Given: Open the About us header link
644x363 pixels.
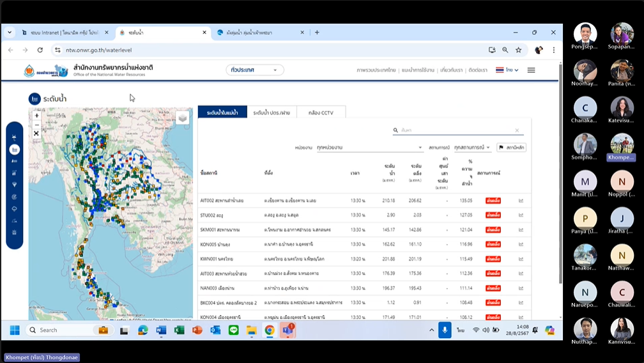Looking at the screenshot, I should (x=451, y=70).
